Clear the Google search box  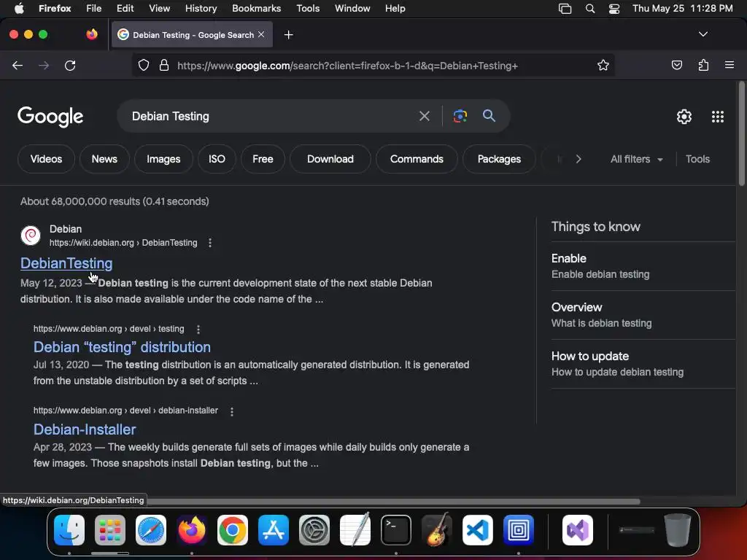pos(424,116)
